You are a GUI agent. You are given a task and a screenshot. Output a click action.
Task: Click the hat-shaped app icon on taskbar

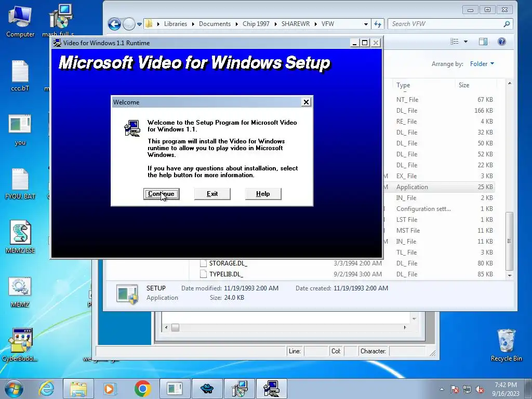(x=207, y=389)
